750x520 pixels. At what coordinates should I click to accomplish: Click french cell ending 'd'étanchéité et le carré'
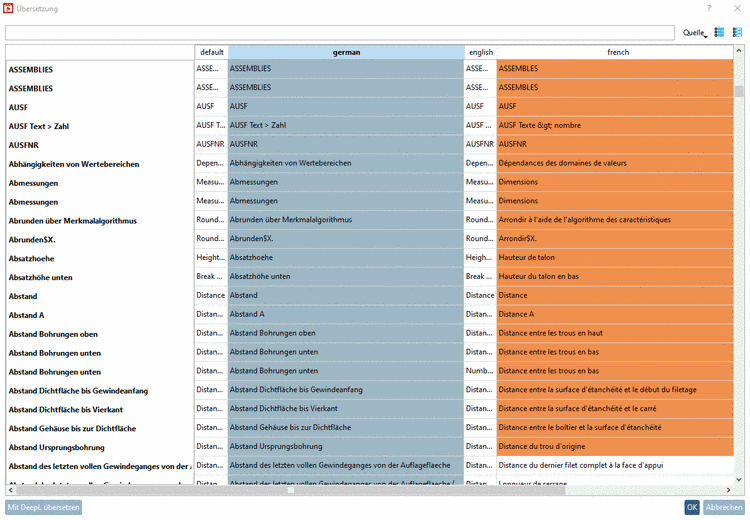[615, 409]
